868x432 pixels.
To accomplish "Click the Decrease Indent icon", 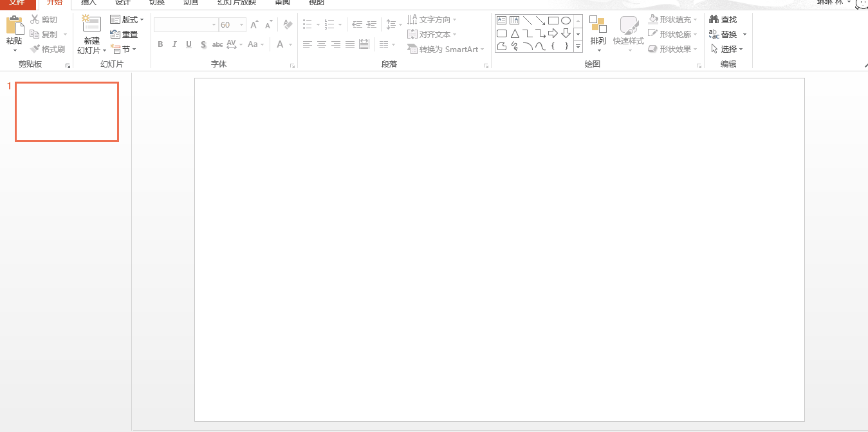I will pyautogui.click(x=357, y=25).
